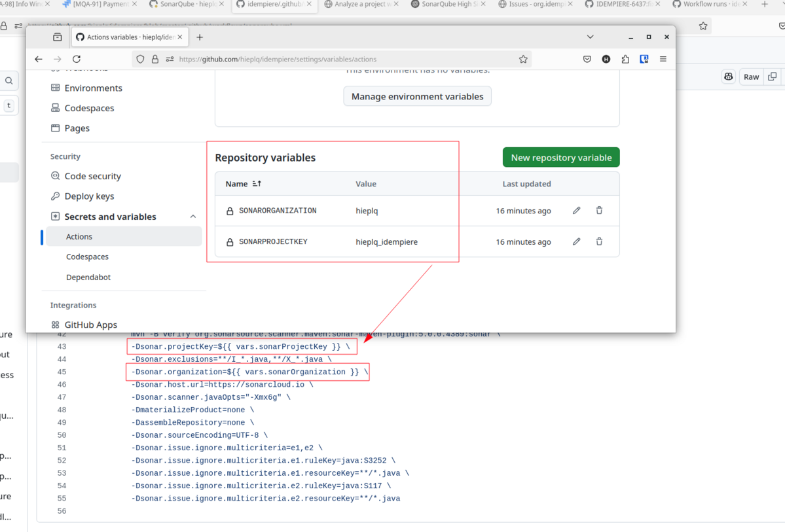Image resolution: width=785 pixels, height=532 pixels.
Task: Reload the page in front browser
Action: coord(77,59)
